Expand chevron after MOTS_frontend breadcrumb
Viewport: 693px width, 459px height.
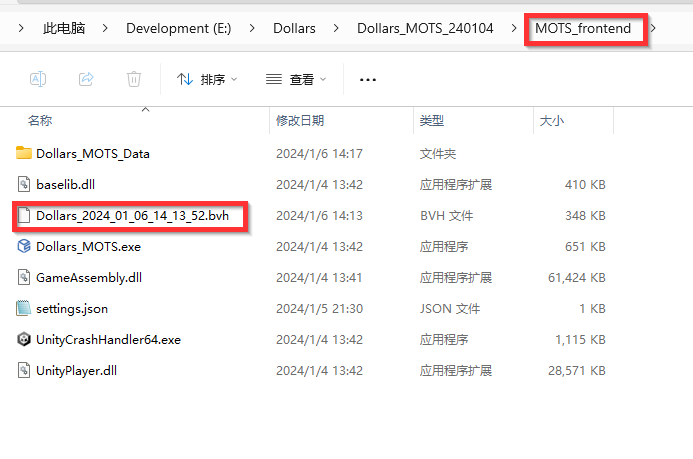pyautogui.click(x=654, y=28)
